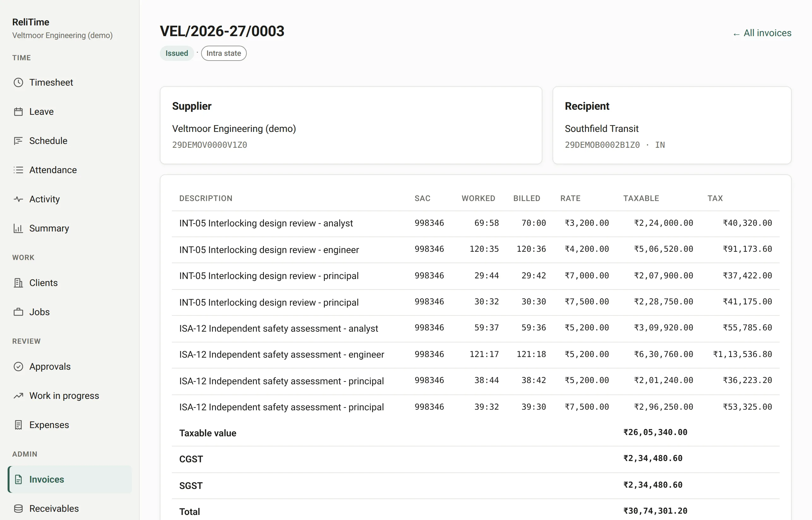View the Summary page

[x=69, y=228]
